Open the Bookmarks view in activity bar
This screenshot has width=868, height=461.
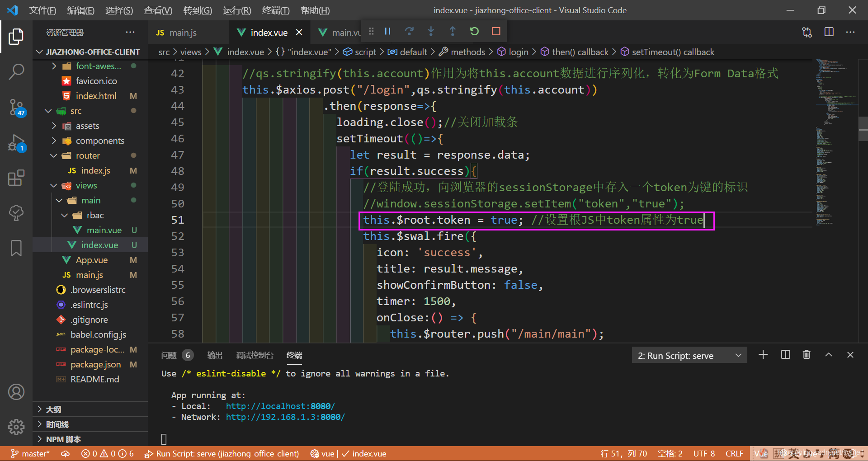(x=16, y=248)
